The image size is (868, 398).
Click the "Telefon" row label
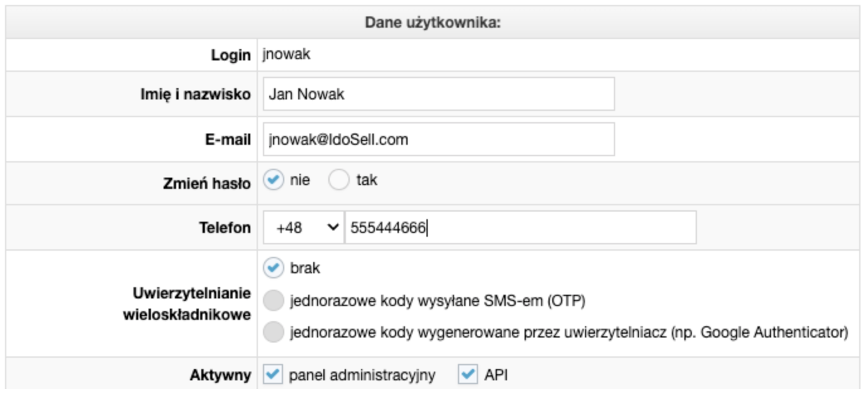click(x=225, y=228)
